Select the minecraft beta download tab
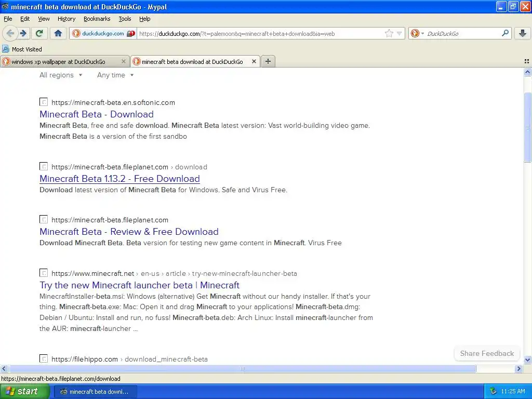The image size is (532, 399). coord(195,61)
